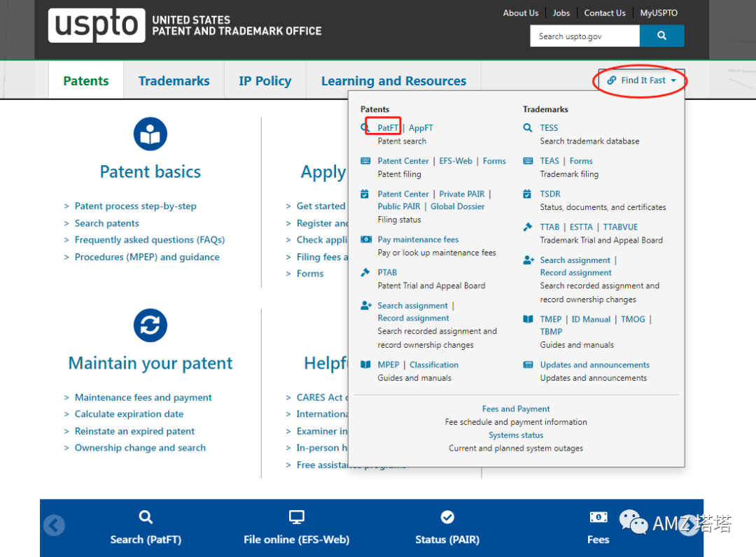Open the Contact Us header link
756x557 pixels.
pyautogui.click(x=605, y=13)
